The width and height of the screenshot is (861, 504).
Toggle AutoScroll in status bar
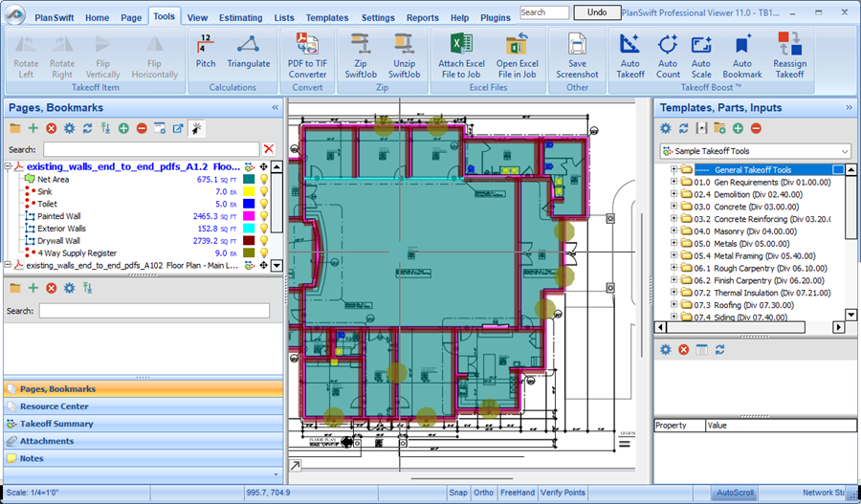click(x=735, y=493)
